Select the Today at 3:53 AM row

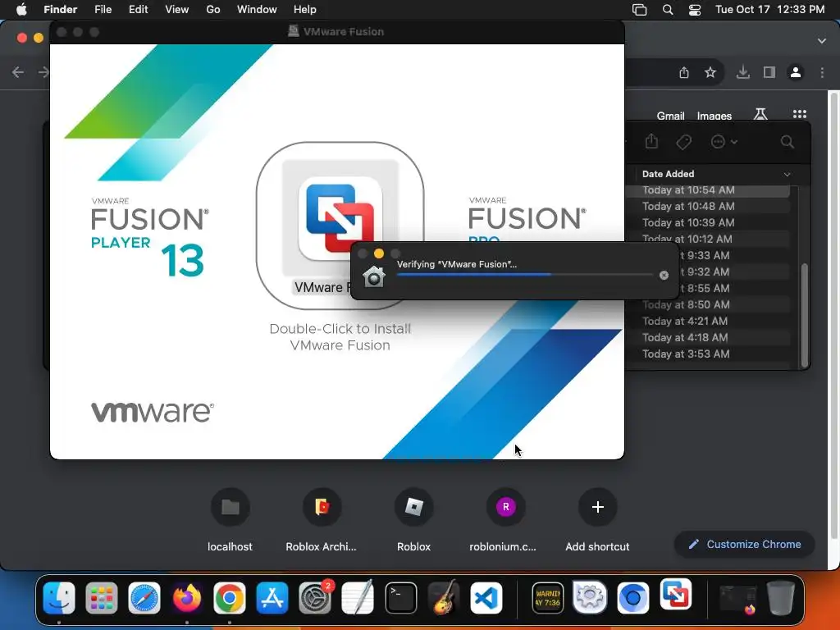tap(707, 354)
